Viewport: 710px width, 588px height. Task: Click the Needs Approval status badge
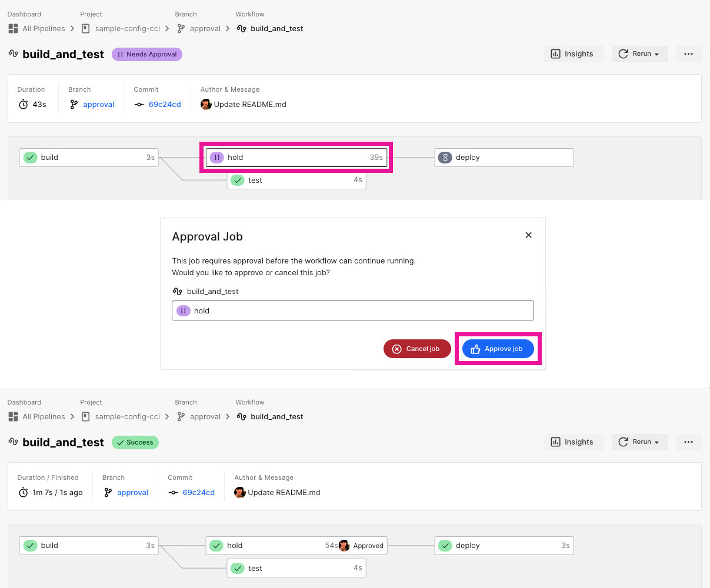(147, 54)
